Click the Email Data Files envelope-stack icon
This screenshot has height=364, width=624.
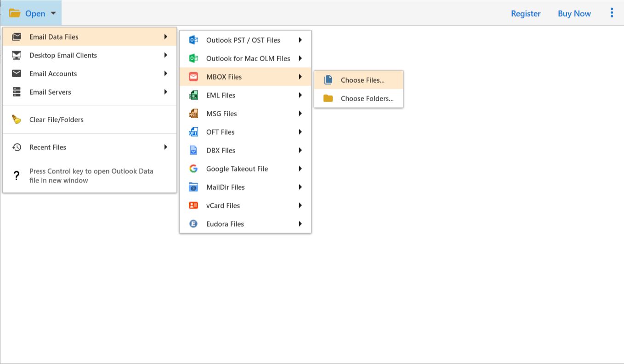tap(17, 37)
